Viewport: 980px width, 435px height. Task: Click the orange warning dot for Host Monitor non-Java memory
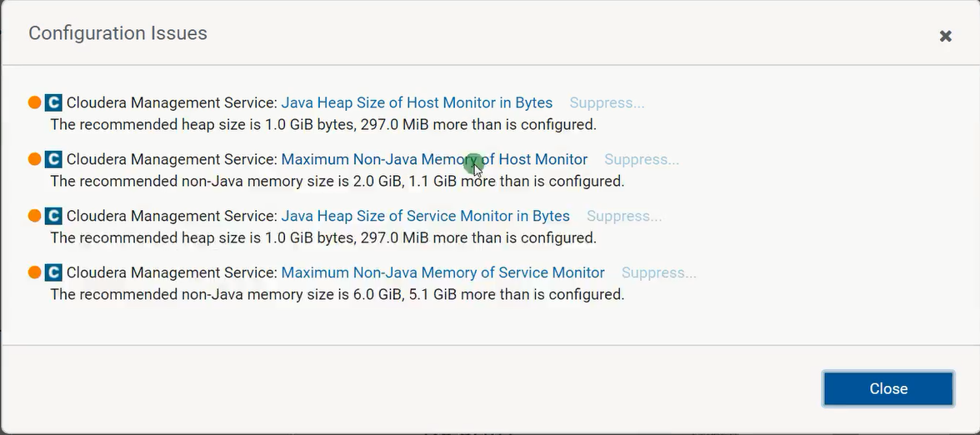(34, 159)
